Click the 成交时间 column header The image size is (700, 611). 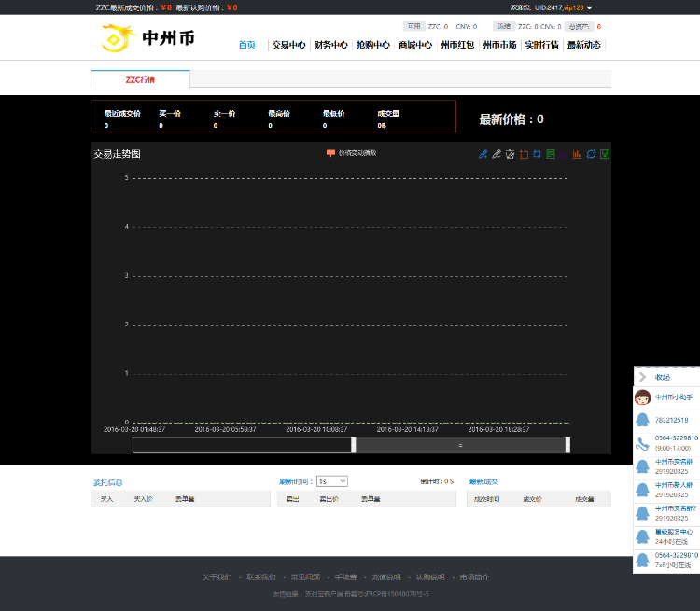click(x=486, y=499)
